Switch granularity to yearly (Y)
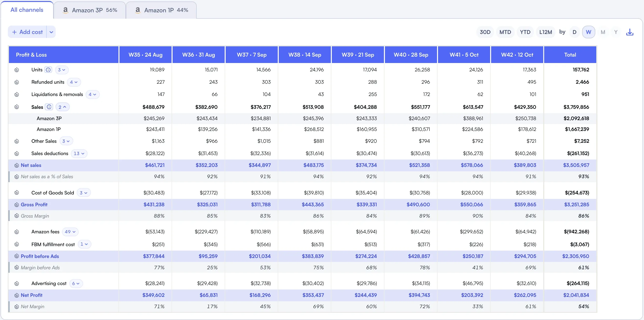This screenshot has width=644, height=320. (x=616, y=32)
